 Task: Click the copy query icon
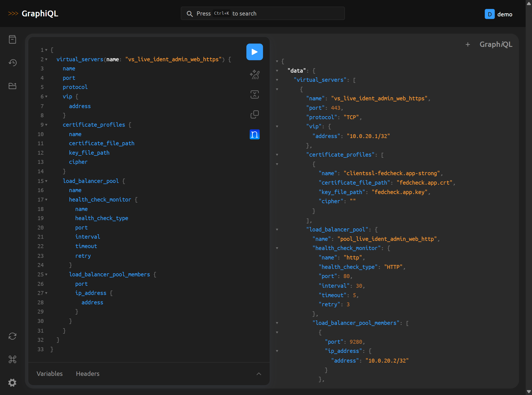254,114
